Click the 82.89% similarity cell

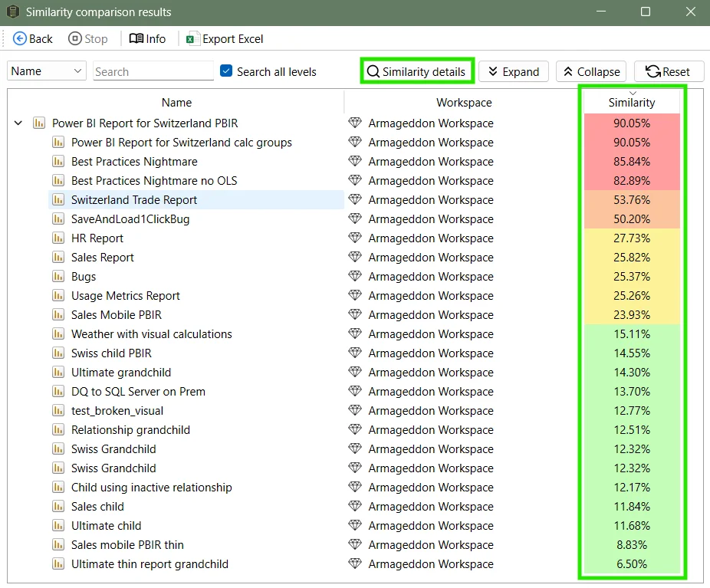[x=632, y=181]
